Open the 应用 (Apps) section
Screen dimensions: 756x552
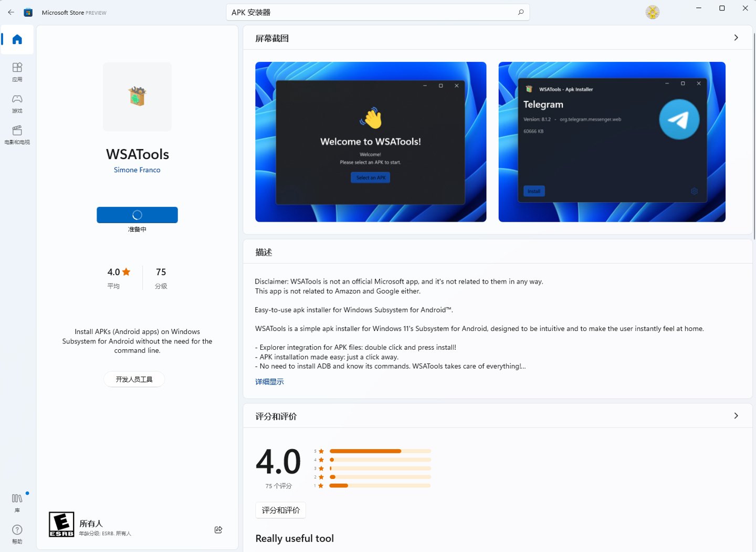coord(17,72)
